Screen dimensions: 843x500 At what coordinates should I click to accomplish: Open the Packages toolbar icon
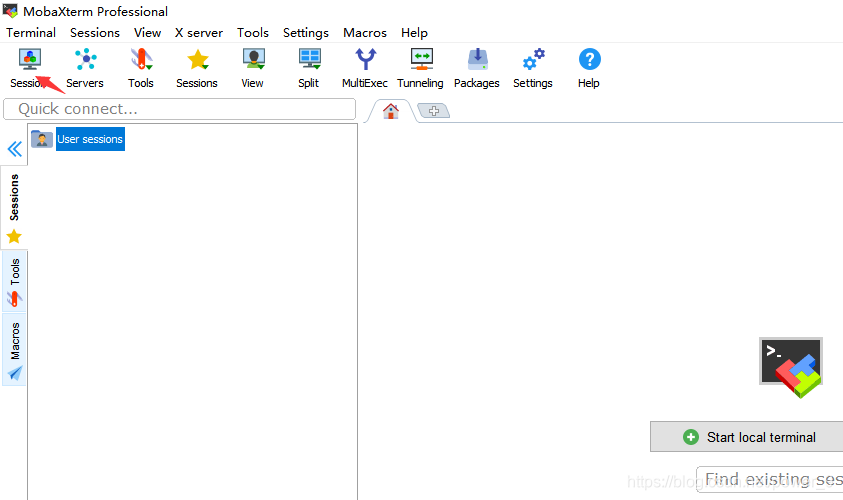[x=477, y=59]
